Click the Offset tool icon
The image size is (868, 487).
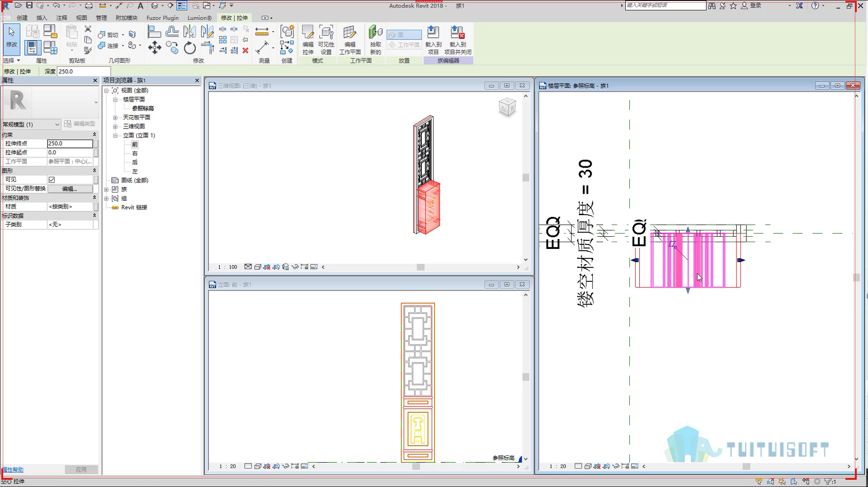(x=172, y=32)
